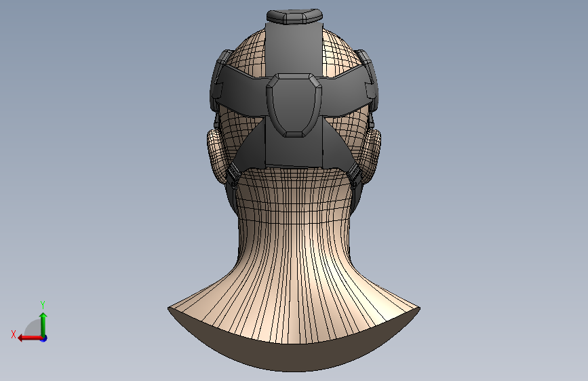Click the blue Z axis dot on the triad

pos(44,338)
